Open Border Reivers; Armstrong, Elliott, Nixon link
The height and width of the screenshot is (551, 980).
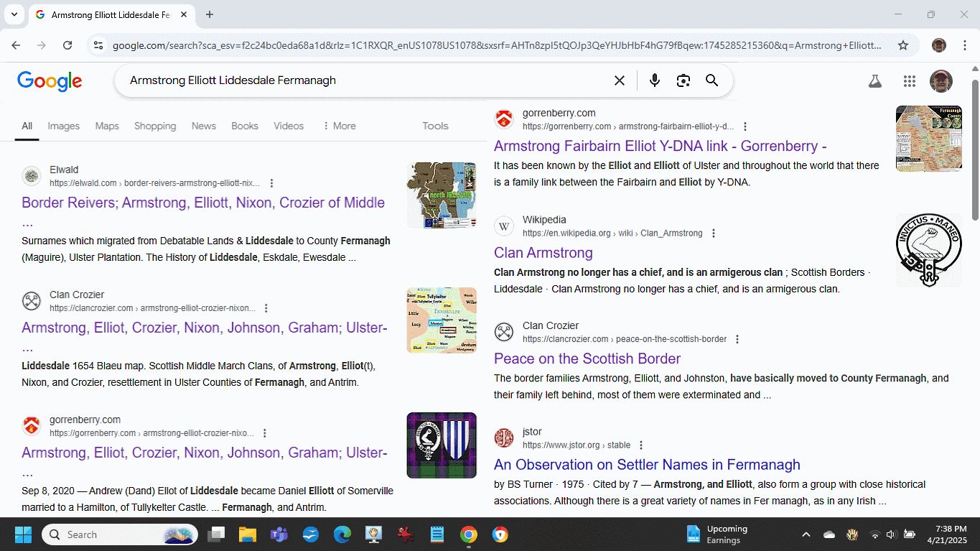coord(203,203)
